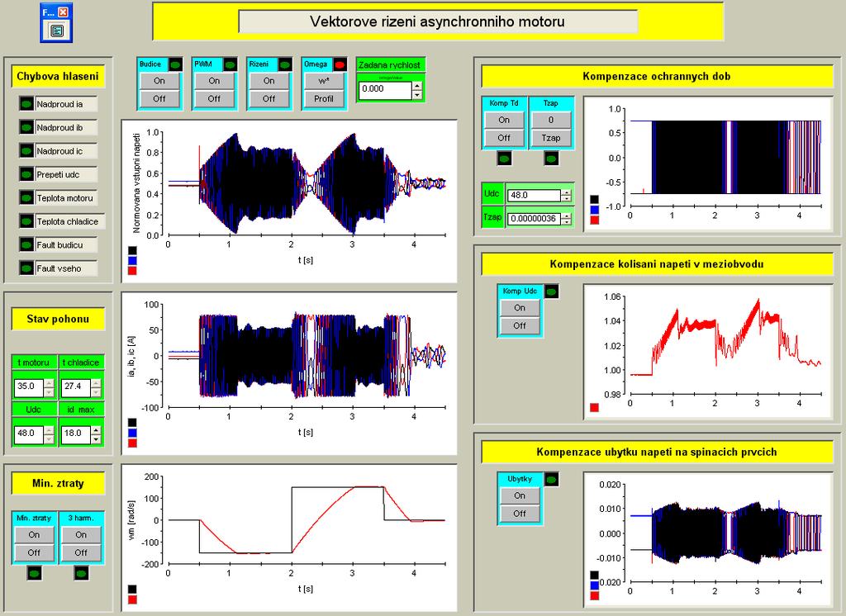Image resolution: width=846 pixels, height=616 pixels.
Task: Step the Zadana rychlost value spinner
Action: pyautogui.click(x=417, y=91)
